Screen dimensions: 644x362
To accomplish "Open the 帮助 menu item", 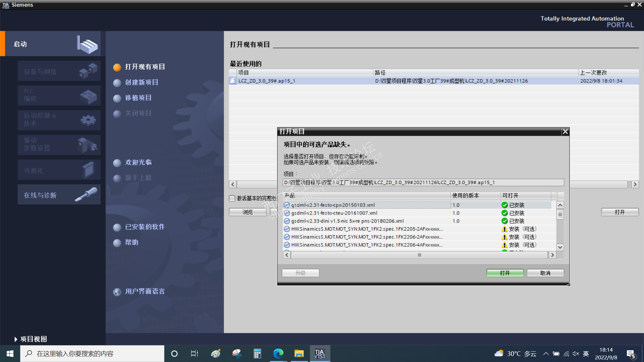I will coord(131,242).
